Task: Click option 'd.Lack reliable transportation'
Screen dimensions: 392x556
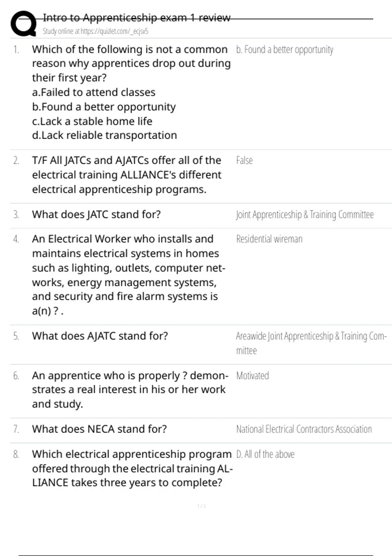Action: pos(105,135)
